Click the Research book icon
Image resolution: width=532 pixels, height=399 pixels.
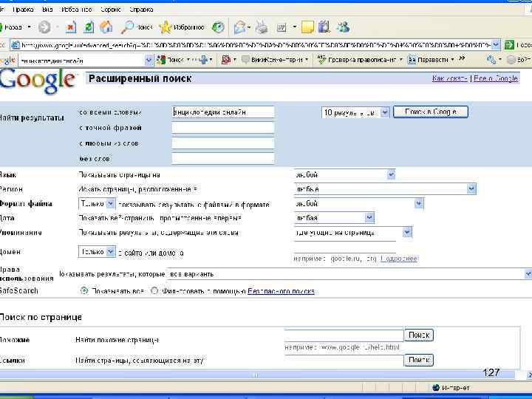point(324,27)
